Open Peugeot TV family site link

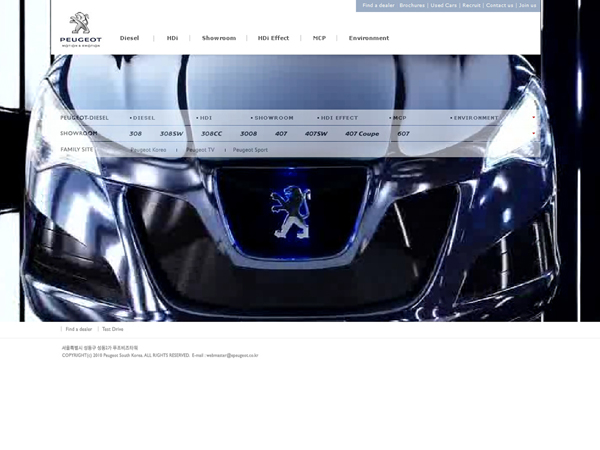(x=200, y=150)
